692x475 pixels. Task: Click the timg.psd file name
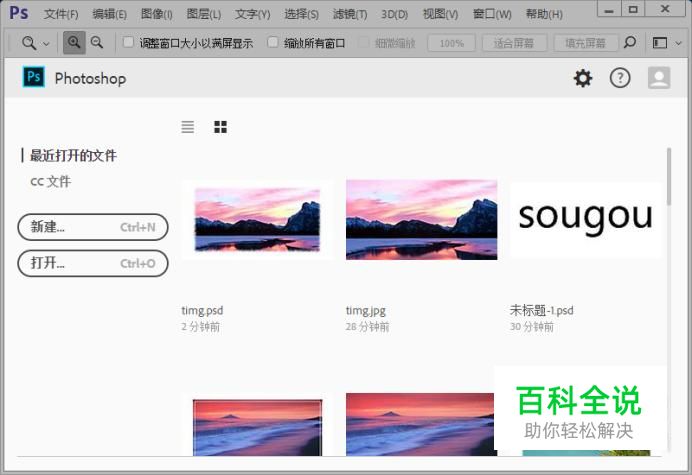pyautogui.click(x=202, y=311)
